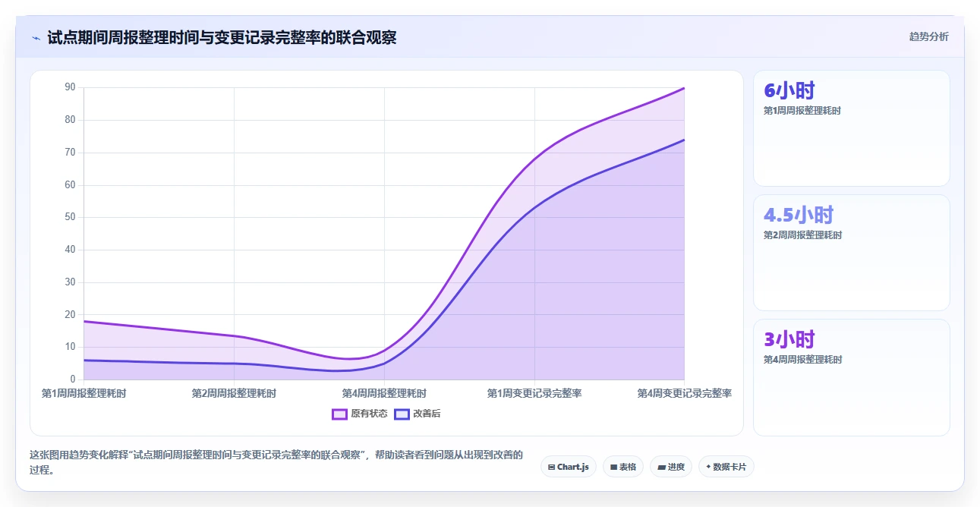
Task: Click the 第4周周报整理耗时 card caption
Action: pyautogui.click(x=802, y=360)
